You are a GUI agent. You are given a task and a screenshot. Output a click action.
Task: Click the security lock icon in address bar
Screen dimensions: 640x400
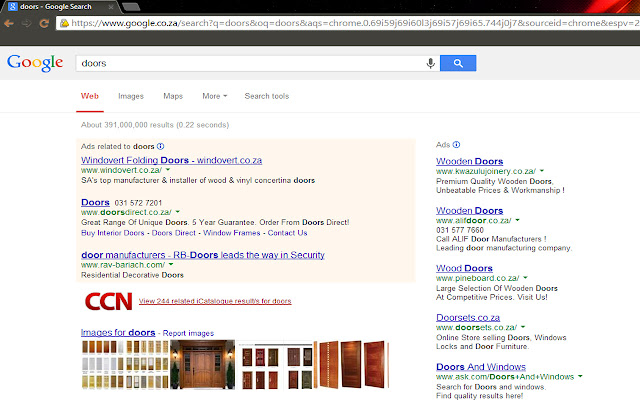point(64,23)
